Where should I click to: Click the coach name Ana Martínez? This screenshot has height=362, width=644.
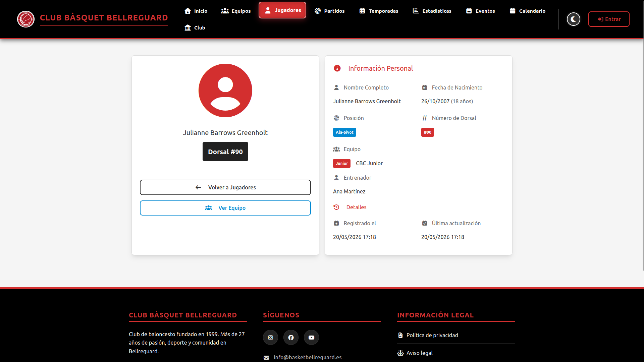pos(349,191)
